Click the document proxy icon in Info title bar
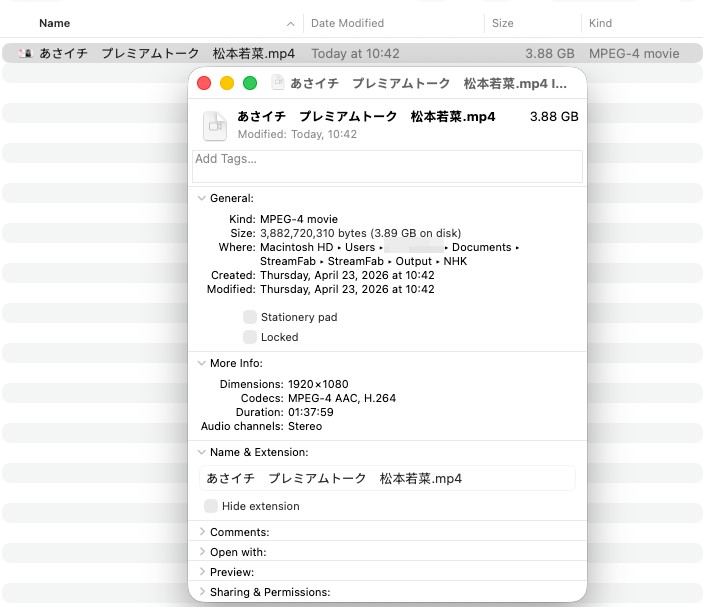 (x=278, y=83)
